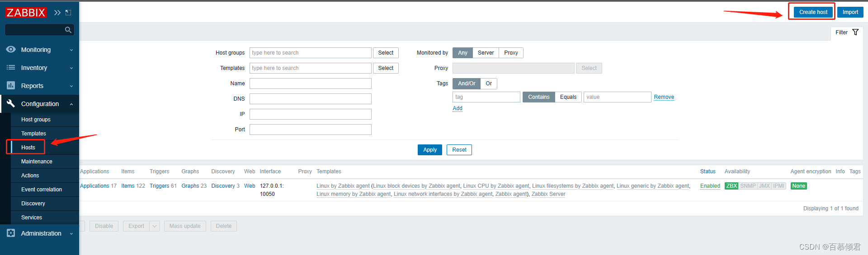Expand the Reports menu chevron
This screenshot has height=255, width=868.
coord(71,86)
